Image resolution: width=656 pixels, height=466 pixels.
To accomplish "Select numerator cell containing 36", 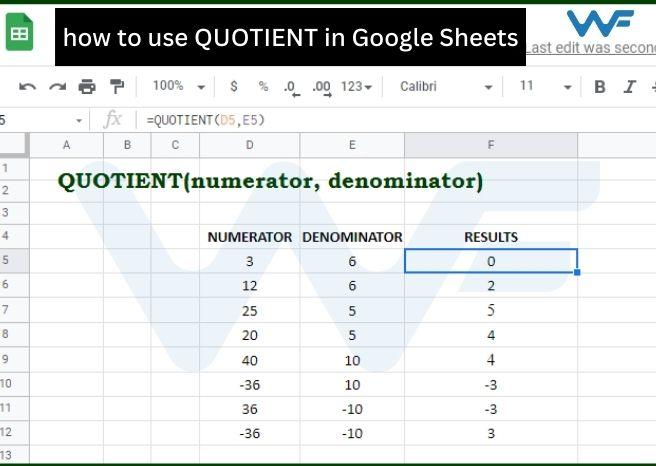I will pyautogui.click(x=250, y=409).
